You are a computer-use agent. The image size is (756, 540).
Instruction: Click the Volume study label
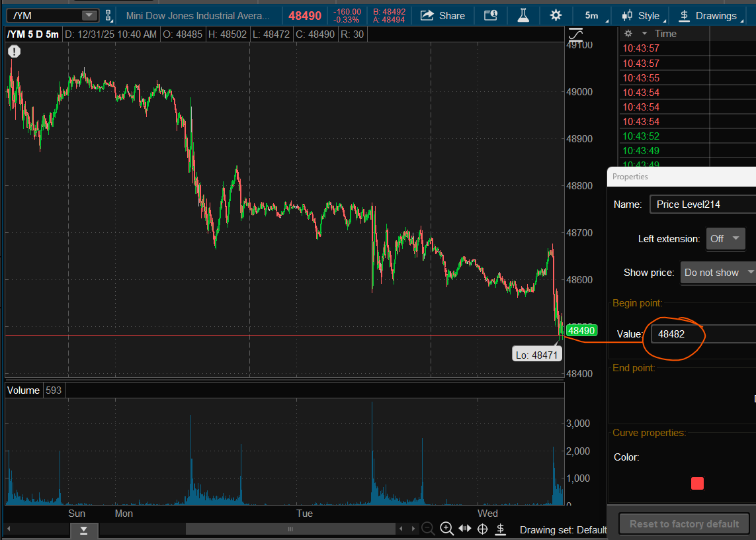click(23, 390)
